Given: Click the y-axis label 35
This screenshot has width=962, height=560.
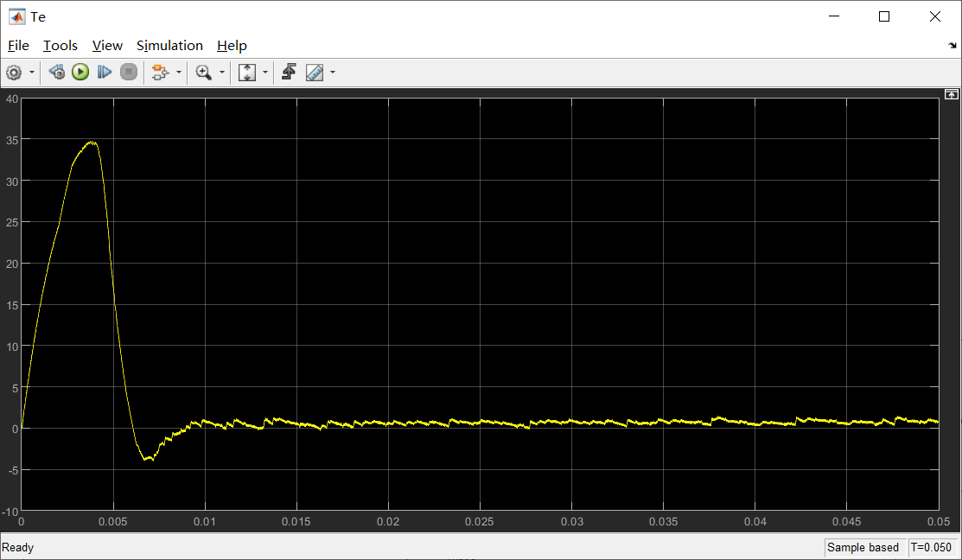Looking at the screenshot, I should click(x=11, y=140).
